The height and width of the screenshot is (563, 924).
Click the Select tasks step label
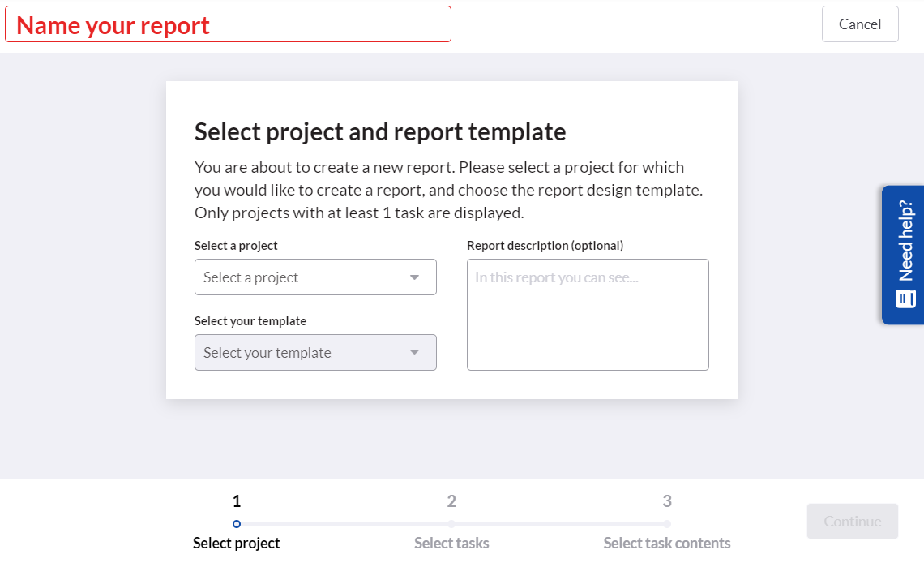tap(451, 543)
